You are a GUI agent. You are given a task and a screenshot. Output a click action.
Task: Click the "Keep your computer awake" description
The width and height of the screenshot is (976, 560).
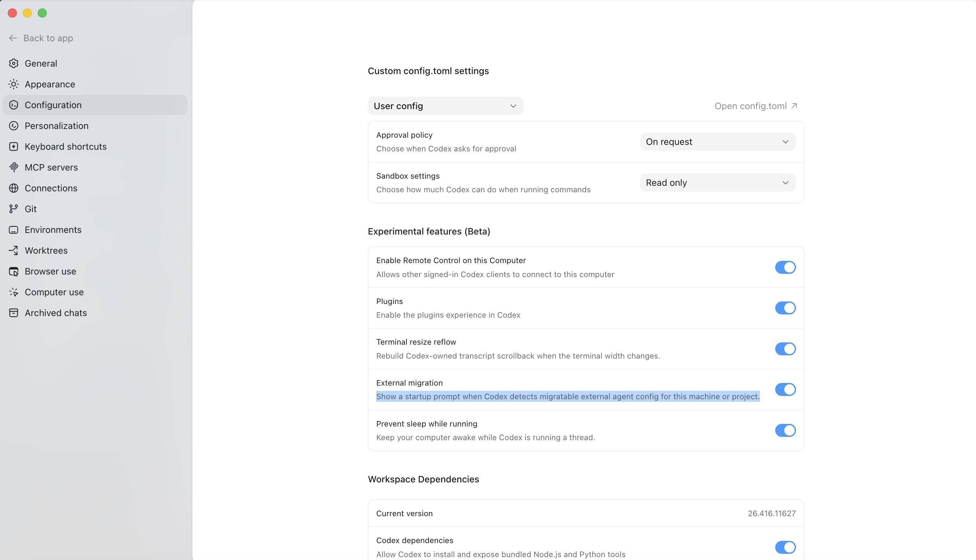[x=485, y=437]
